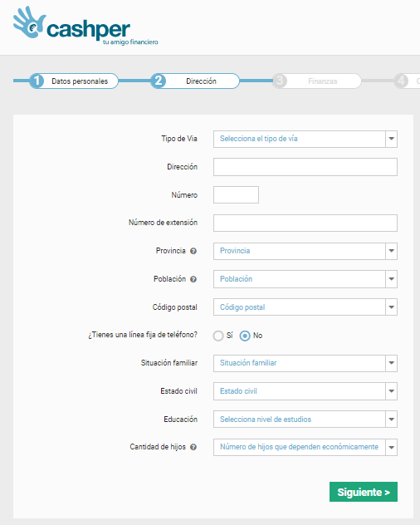Open the Población help icon
420x525 pixels.
[193, 279]
